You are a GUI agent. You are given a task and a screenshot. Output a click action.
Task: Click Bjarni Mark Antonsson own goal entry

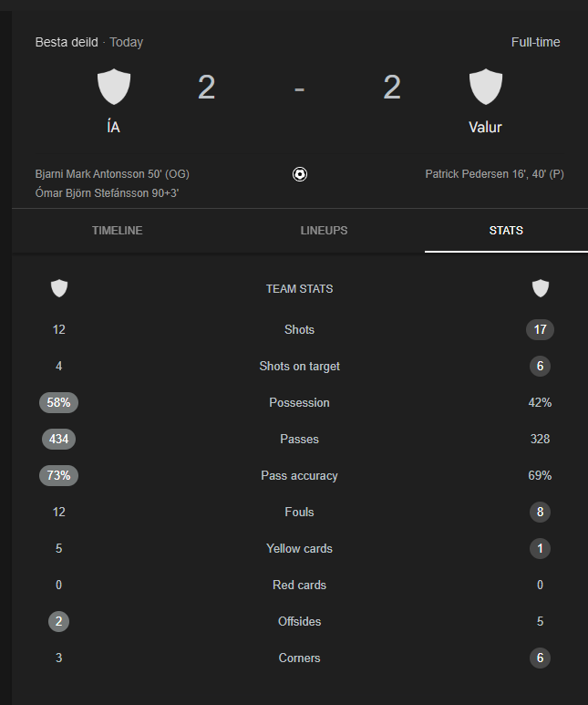pos(112,174)
